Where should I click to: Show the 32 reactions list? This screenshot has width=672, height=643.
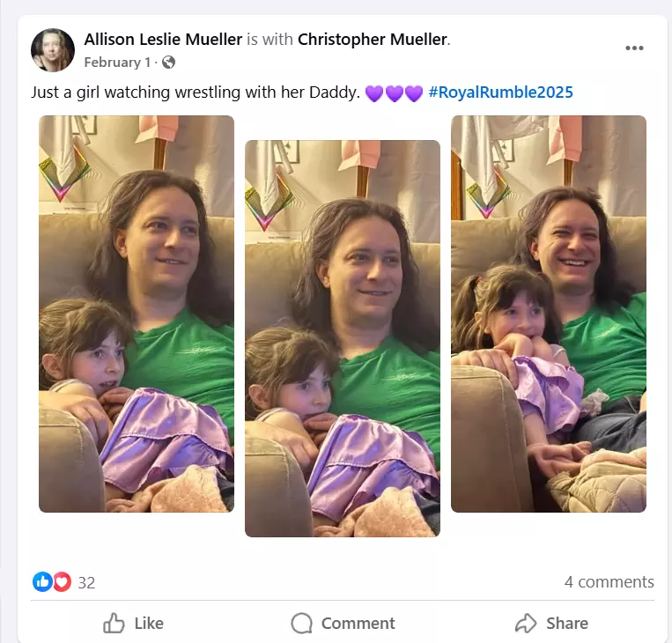[x=86, y=582]
